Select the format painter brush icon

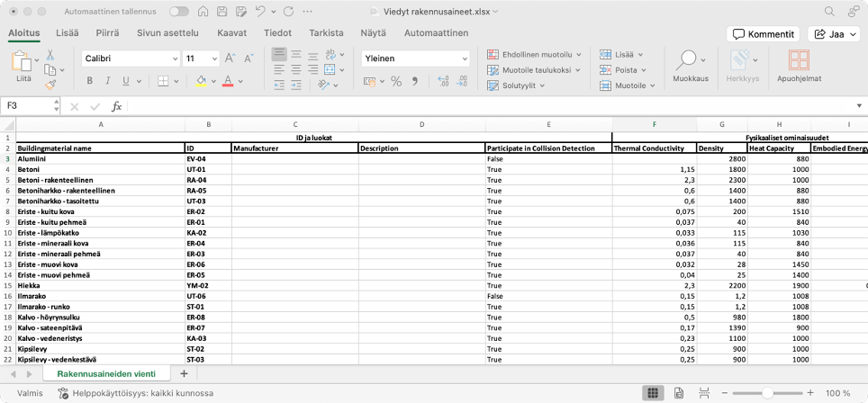[x=50, y=85]
